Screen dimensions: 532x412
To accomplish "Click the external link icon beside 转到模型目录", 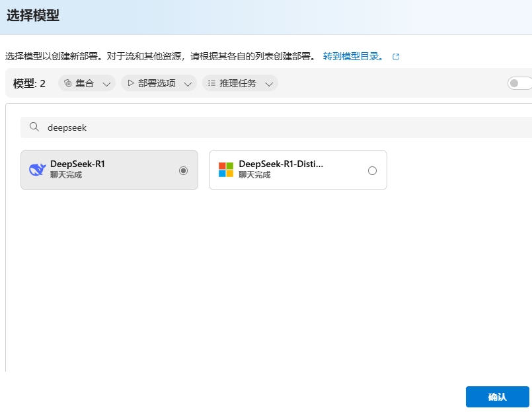I will tap(396, 57).
